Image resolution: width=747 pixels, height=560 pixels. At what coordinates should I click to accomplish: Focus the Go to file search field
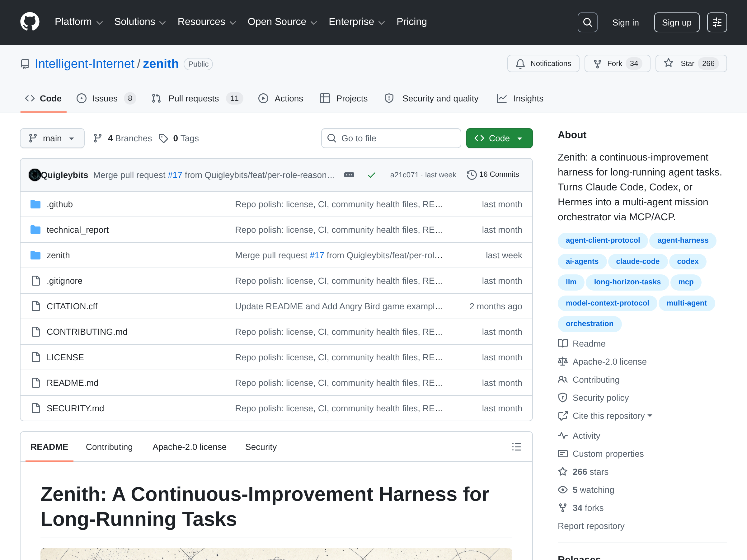click(391, 138)
